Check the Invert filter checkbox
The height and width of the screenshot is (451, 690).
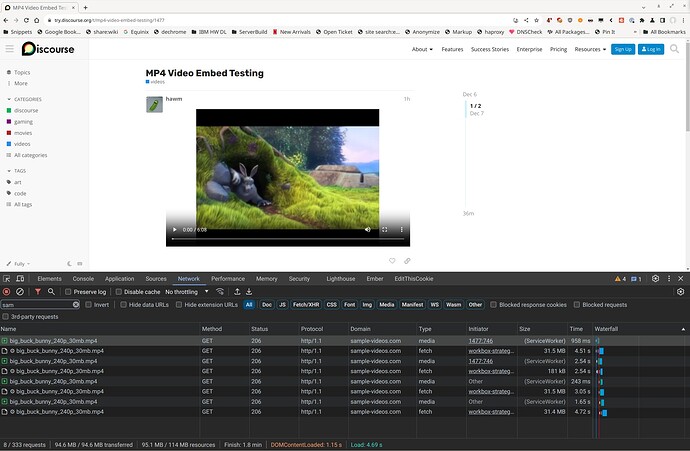(88, 304)
